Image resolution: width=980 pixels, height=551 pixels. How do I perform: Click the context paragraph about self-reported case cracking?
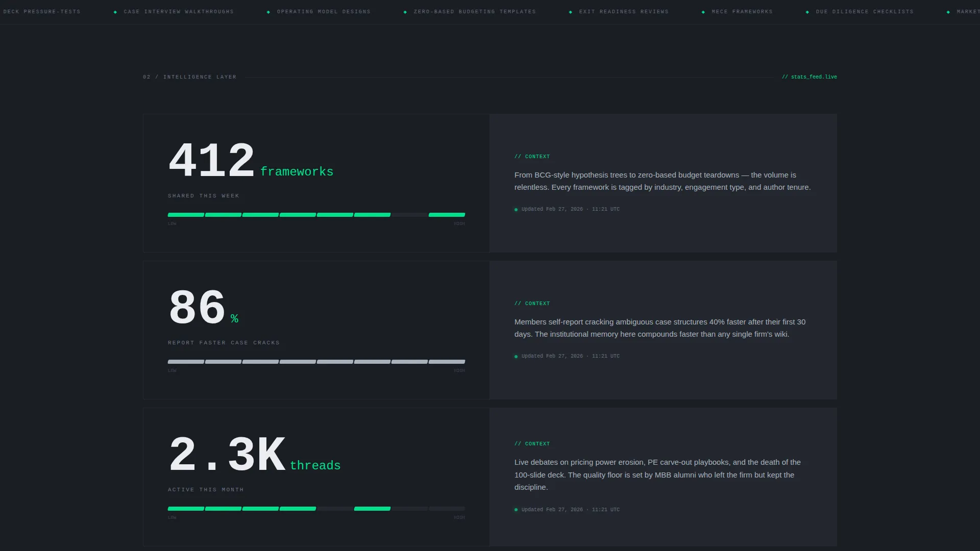click(x=660, y=328)
